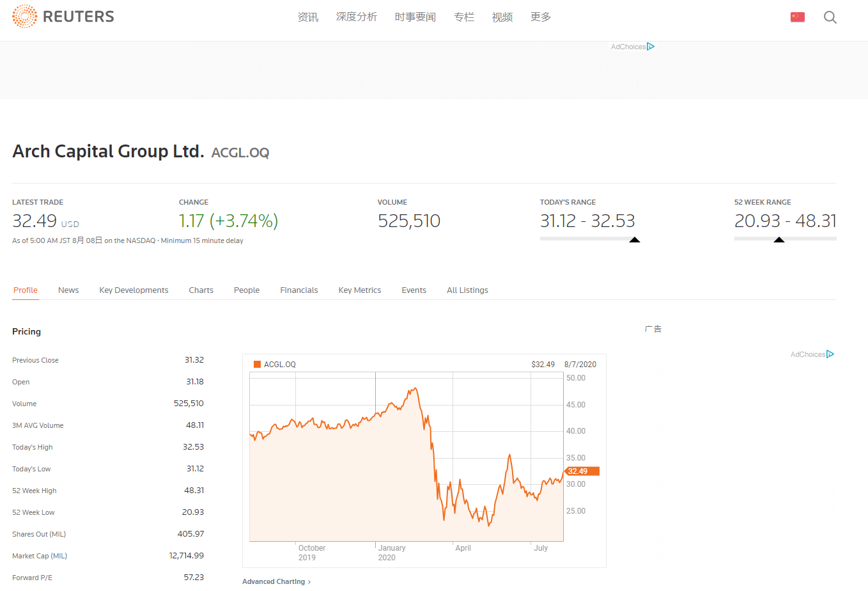Image resolution: width=868 pixels, height=591 pixels.
Task: Click the Today's Range marker triangle
Action: tap(635, 240)
